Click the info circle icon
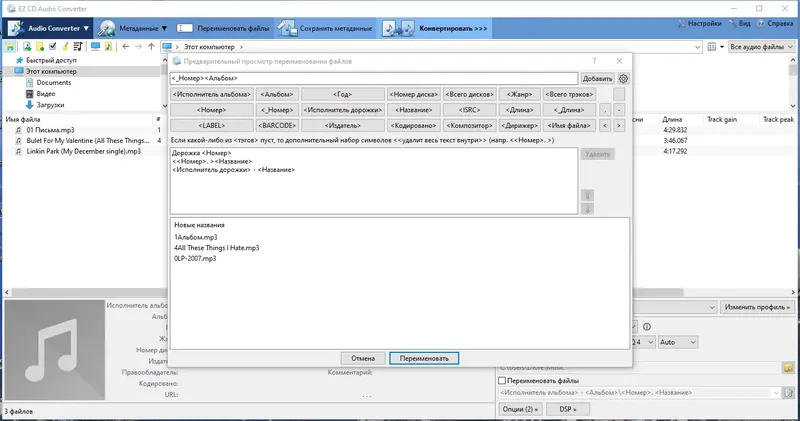Screen dimensions: 800x421 [647, 327]
